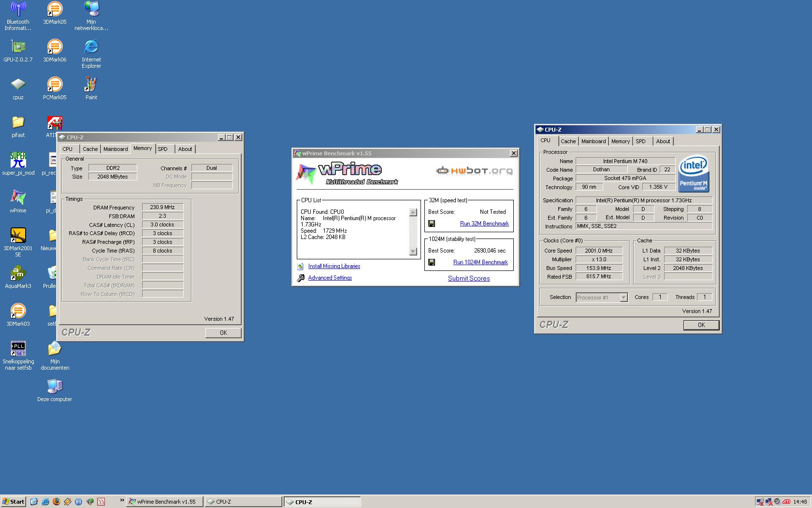Switch to Cache tab in Memory CPU-Z window
The width and height of the screenshot is (812, 508).
[x=90, y=149]
